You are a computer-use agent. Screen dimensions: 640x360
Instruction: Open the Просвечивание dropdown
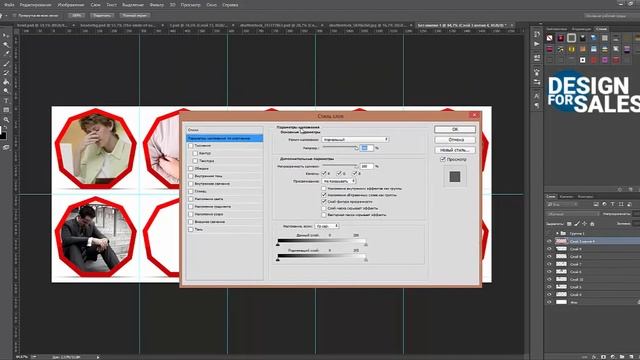339,181
